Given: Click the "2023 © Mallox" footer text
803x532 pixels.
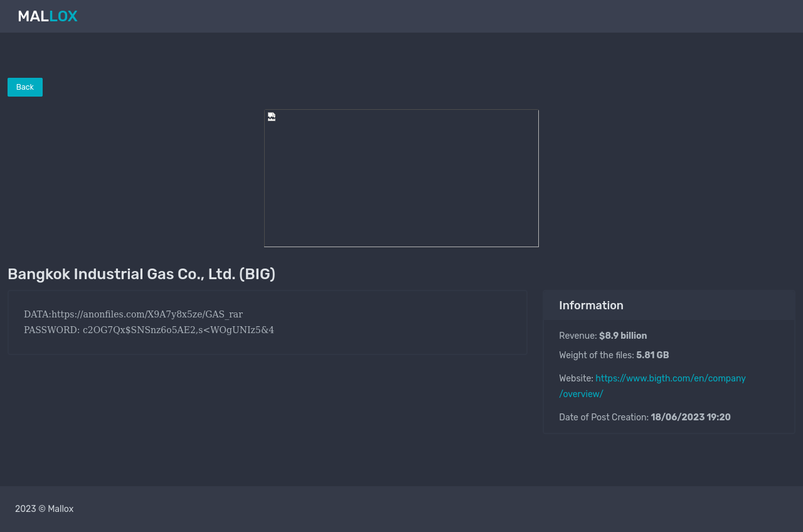Looking at the screenshot, I should pyautogui.click(x=45, y=509).
